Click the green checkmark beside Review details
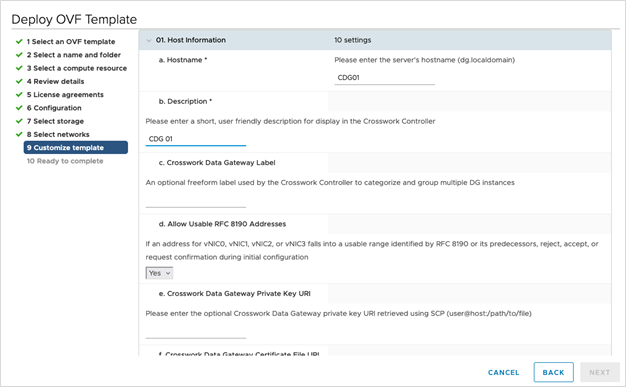This screenshot has width=626, height=387. tap(19, 81)
